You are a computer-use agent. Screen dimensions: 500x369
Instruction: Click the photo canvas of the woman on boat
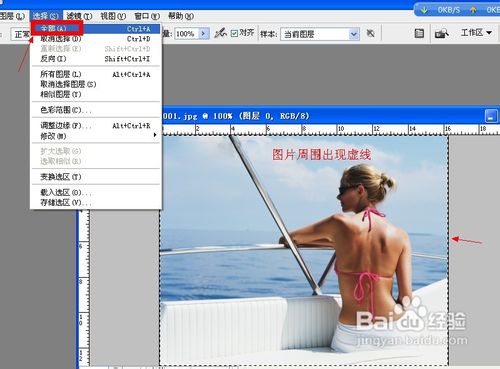pyautogui.click(x=304, y=250)
